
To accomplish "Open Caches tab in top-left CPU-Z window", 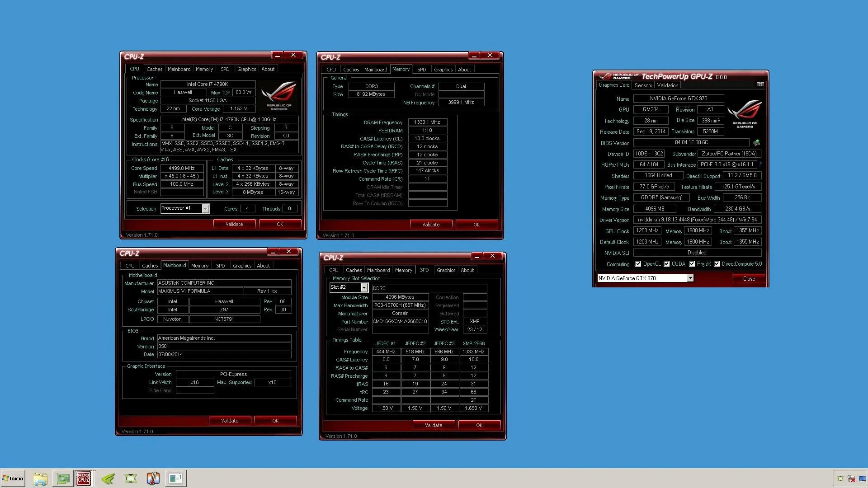I will pyautogui.click(x=154, y=69).
